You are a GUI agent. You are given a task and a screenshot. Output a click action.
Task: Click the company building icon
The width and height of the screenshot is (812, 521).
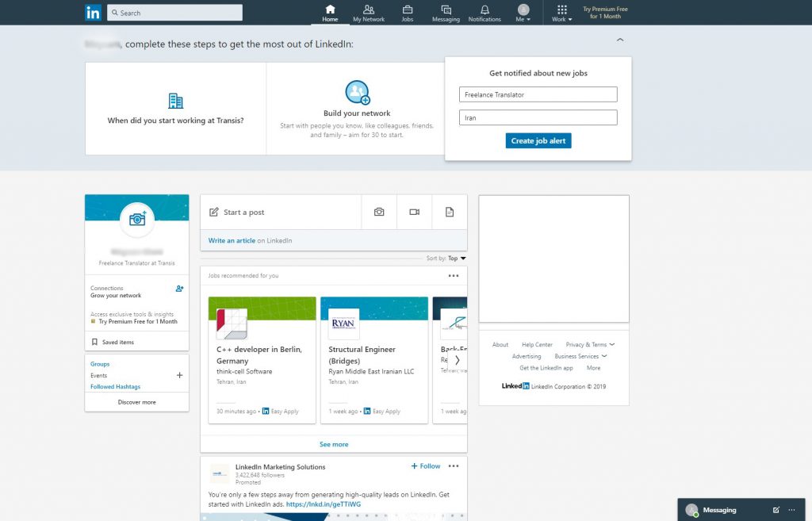point(175,101)
